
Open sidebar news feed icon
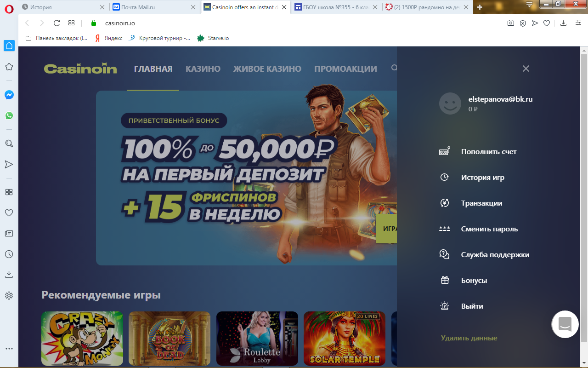point(9,233)
